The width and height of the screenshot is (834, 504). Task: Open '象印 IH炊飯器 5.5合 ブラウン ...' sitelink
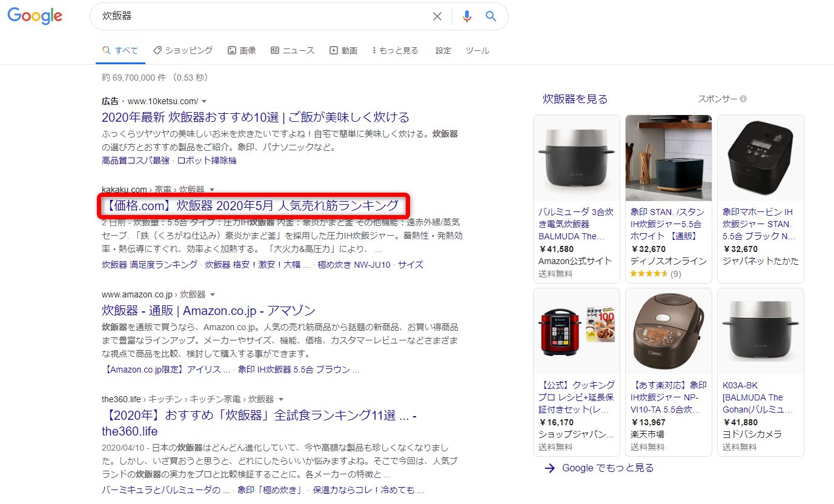[299, 370]
